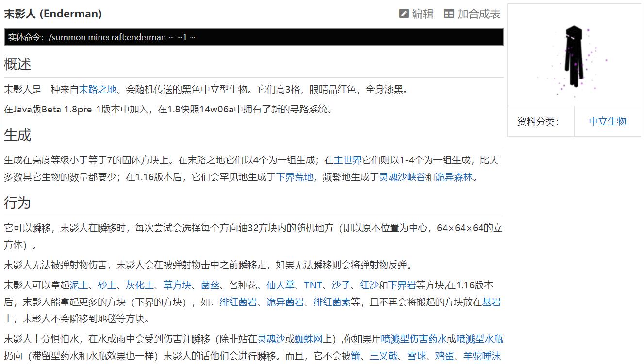This screenshot has width=644, height=364.
Task: Follow the 绯红菌岩 link
Action: pos(238,302)
